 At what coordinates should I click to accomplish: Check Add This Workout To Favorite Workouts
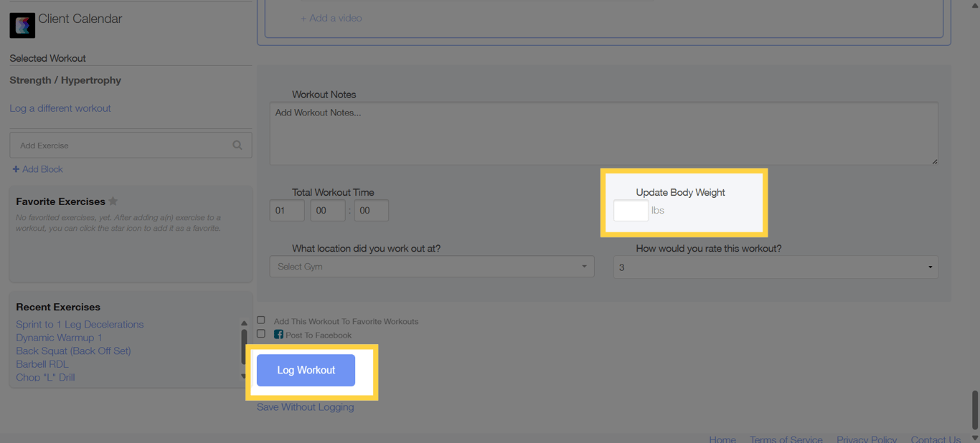tap(261, 320)
